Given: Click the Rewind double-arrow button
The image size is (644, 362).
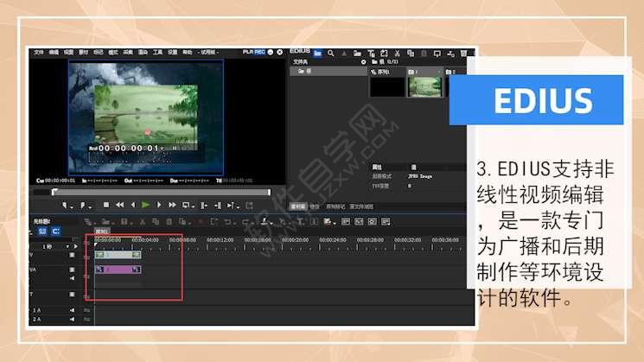Looking at the screenshot, I should 119,205.
